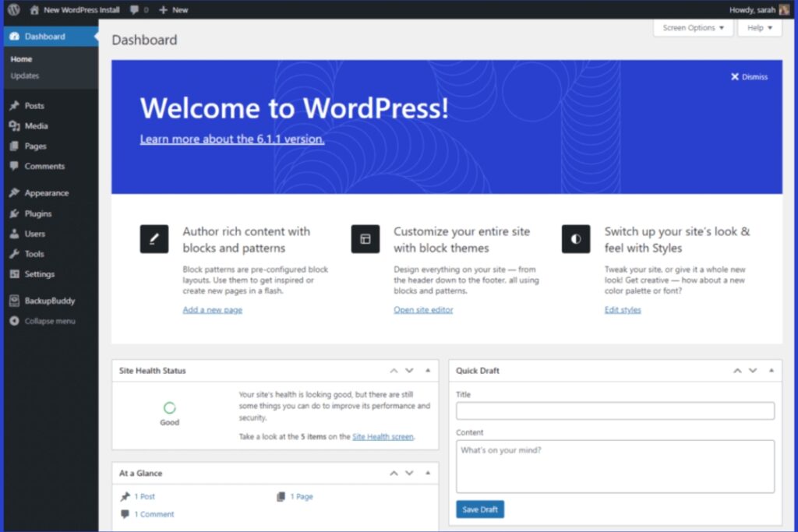Viewport: 798px width, 532px height.
Task: Expand the Help dropdown
Action: coord(758,28)
